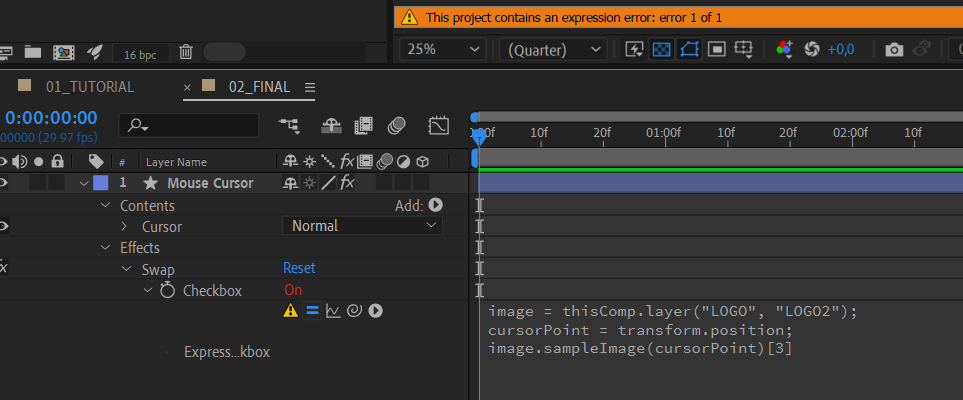Take snapshot with camera icon

pyautogui.click(x=894, y=50)
